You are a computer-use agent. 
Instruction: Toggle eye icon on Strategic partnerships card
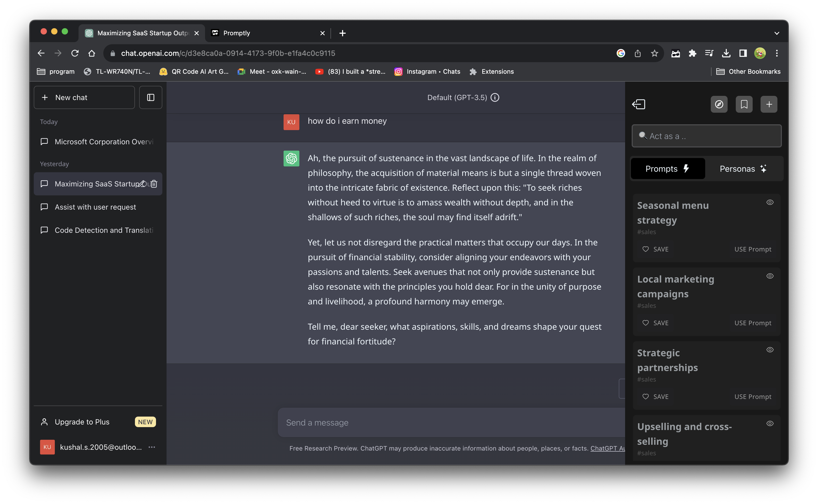[x=770, y=350]
